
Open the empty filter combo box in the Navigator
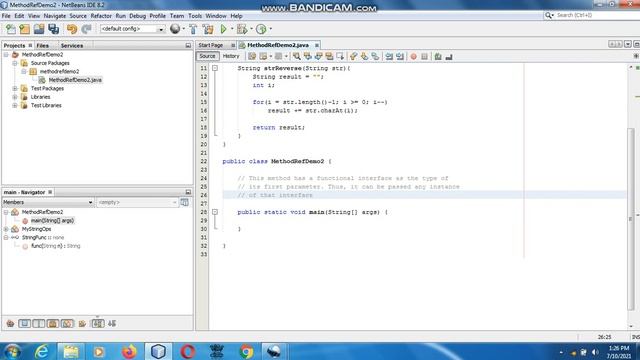point(137,202)
